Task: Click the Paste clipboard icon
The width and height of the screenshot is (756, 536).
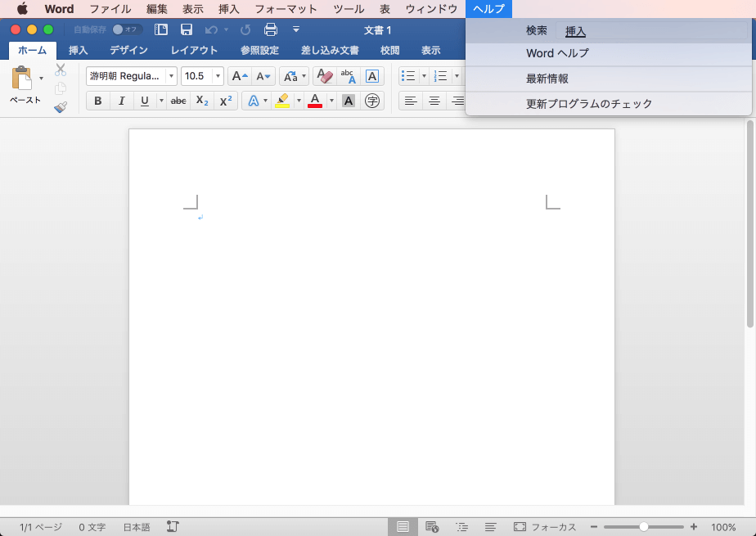Action: point(22,79)
